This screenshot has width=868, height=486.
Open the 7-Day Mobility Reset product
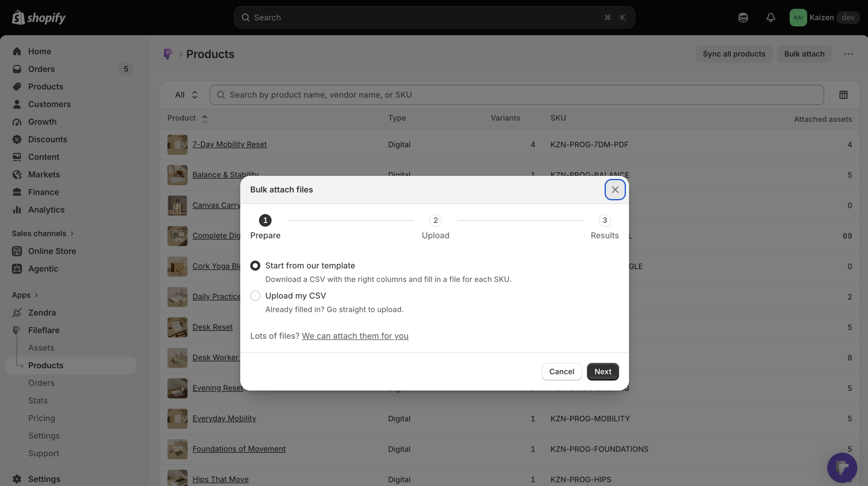tap(230, 144)
